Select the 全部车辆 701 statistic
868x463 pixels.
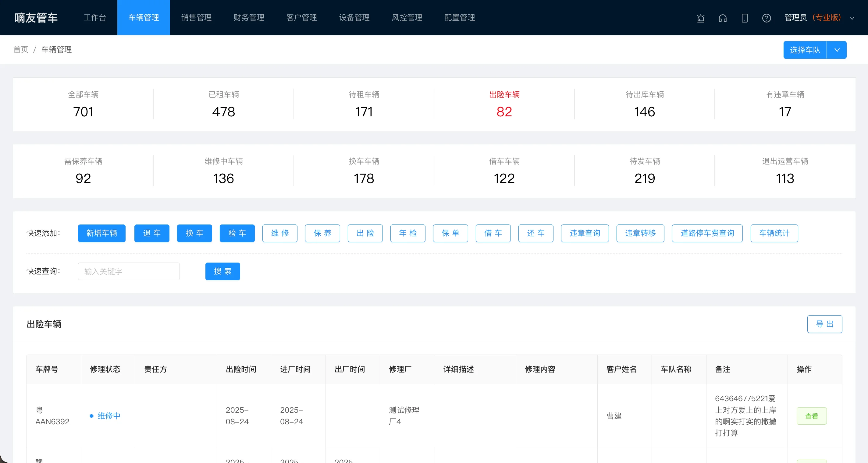click(x=83, y=104)
